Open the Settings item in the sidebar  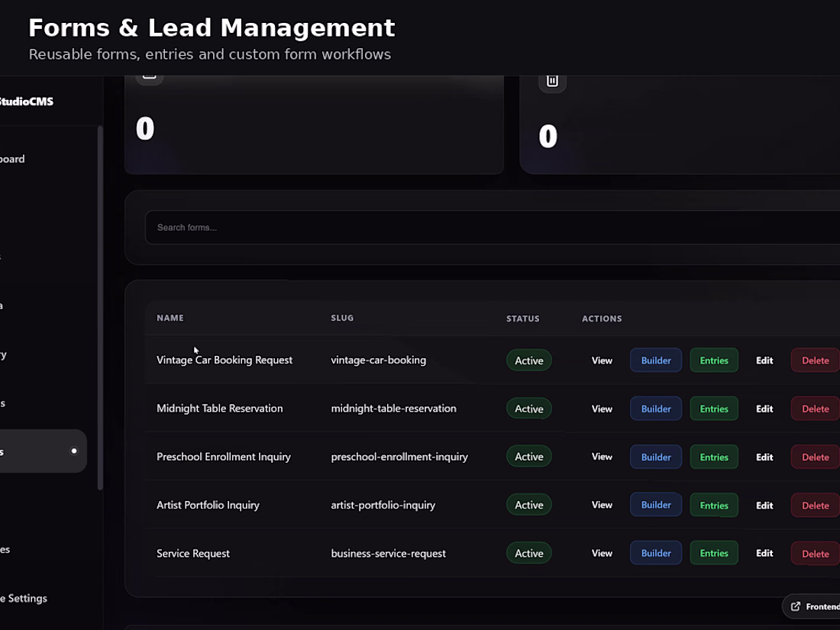click(x=24, y=599)
